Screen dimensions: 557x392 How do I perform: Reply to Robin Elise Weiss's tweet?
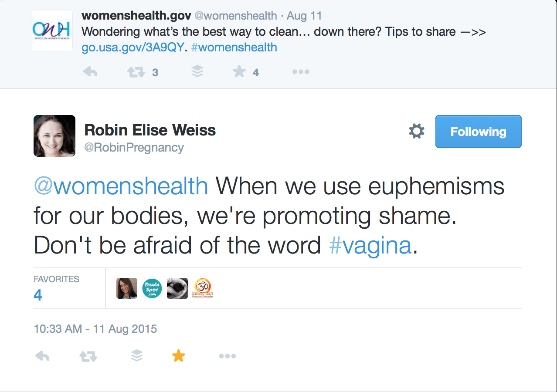tap(42, 356)
